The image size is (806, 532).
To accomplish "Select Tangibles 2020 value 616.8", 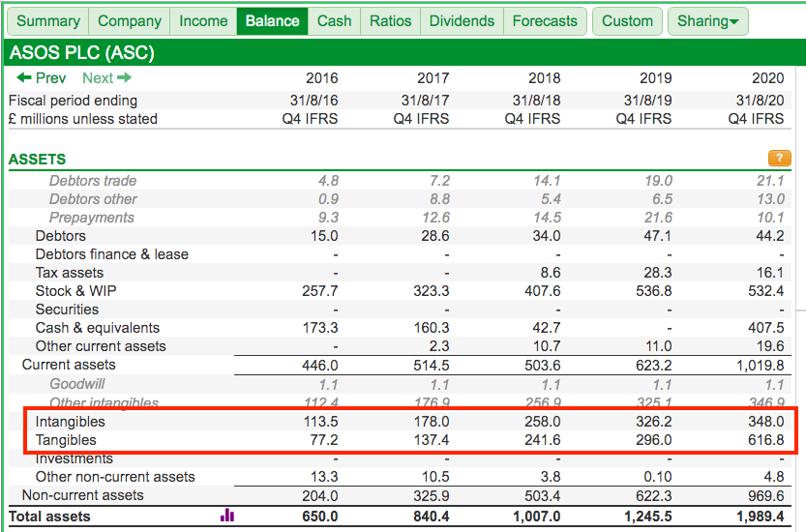I will 766,440.
